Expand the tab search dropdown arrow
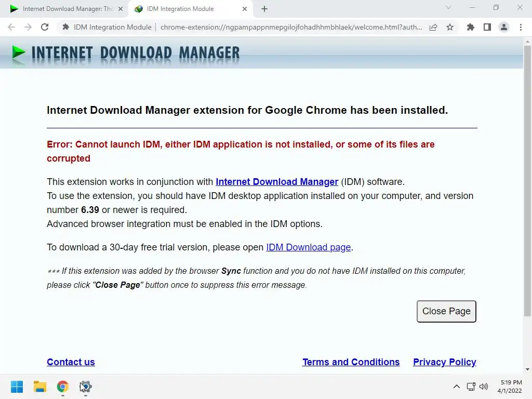Viewport: 532px width, 399px height. [x=448, y=7]
